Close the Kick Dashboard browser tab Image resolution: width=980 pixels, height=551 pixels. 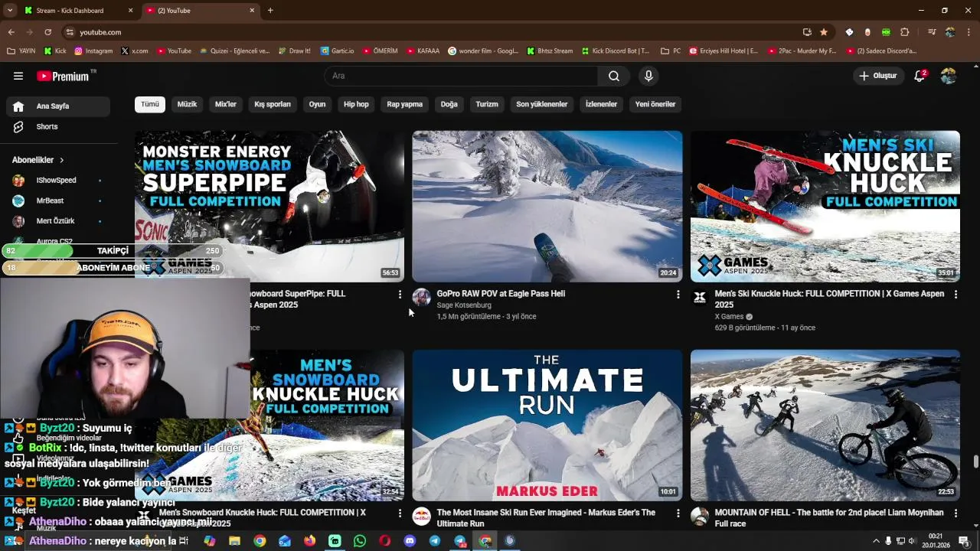[x=130, y=11]
